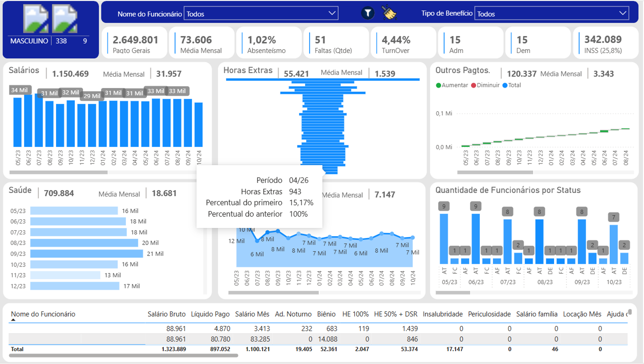Image resolution: width=644 pixels, height=364 pixels.
Task: Click the 7.147 Média Mensal value
Action: pyautogui.click(x=385, y=194)
